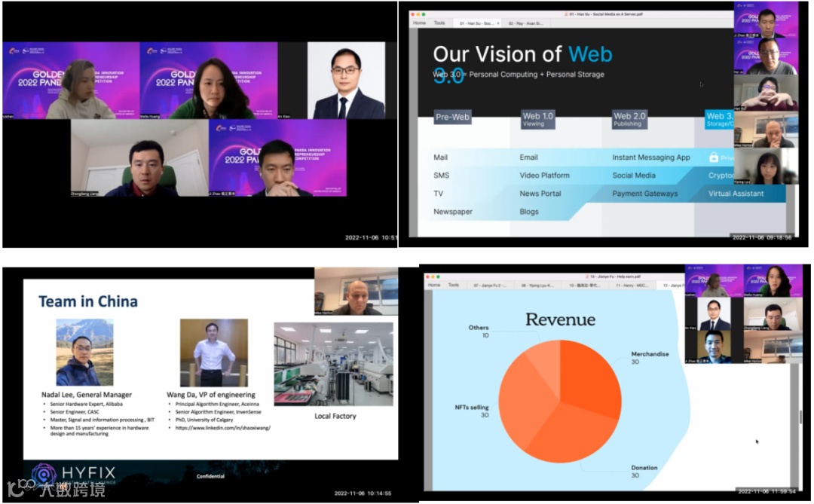The height and width of the screenshot is (504, 814).
Task: Select Stella Huang's video tile in the panel gallery
Action: click(209, 81)
